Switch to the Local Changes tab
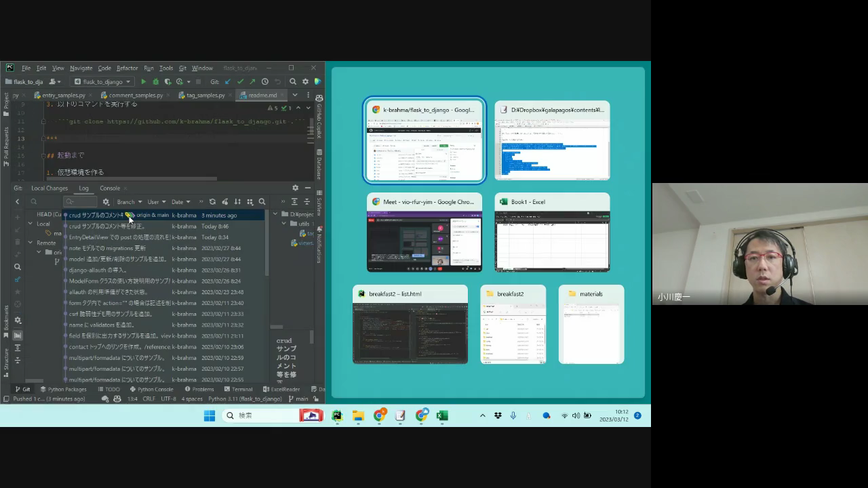Viewport: 868px width, 488px height. tap(50, 188)
